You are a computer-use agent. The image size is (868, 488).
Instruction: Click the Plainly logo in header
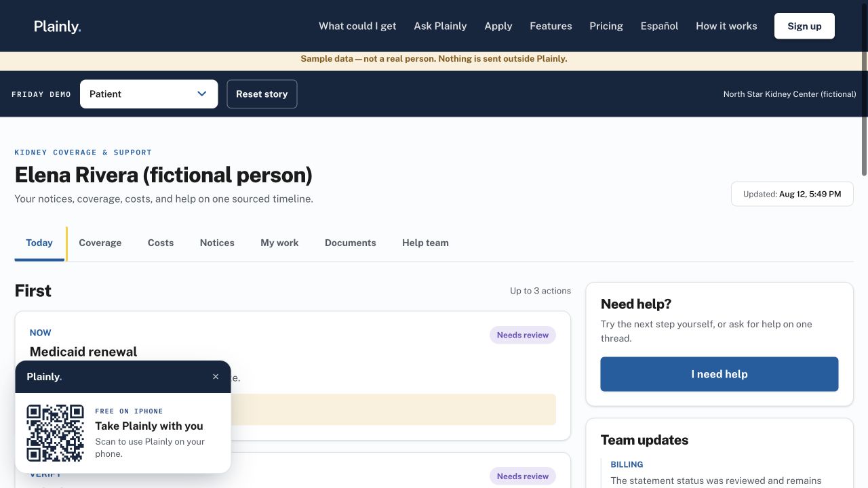tap(58, 26)
